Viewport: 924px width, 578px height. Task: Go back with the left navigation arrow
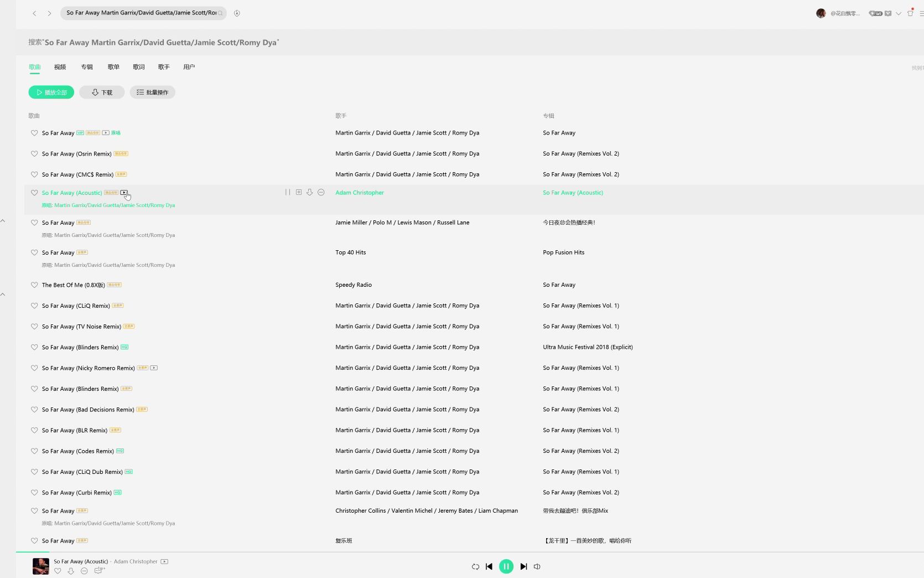coord(34,13)
